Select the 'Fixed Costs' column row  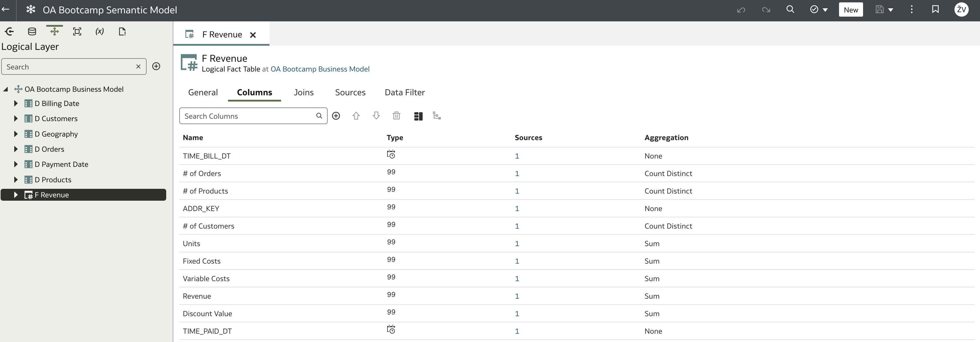(x=577, y=261)
